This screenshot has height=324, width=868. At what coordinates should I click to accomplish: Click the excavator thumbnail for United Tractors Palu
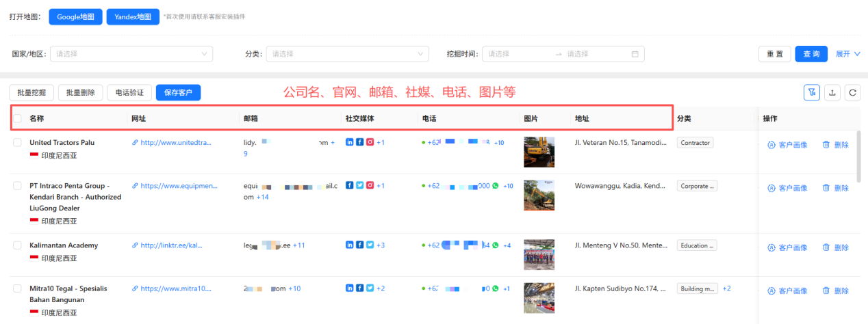pyautogui.click(x=539, y=152)
